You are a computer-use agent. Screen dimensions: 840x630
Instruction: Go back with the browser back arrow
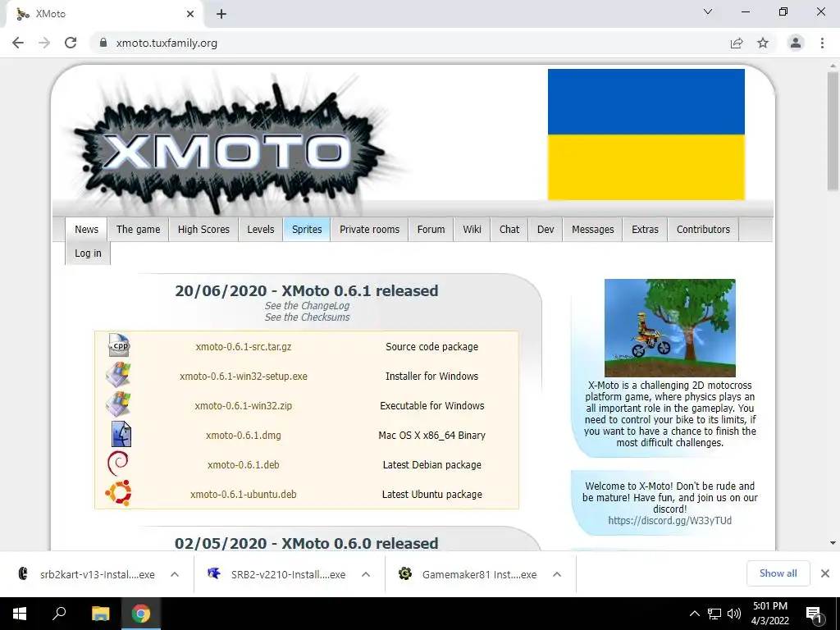pos(18,43)
